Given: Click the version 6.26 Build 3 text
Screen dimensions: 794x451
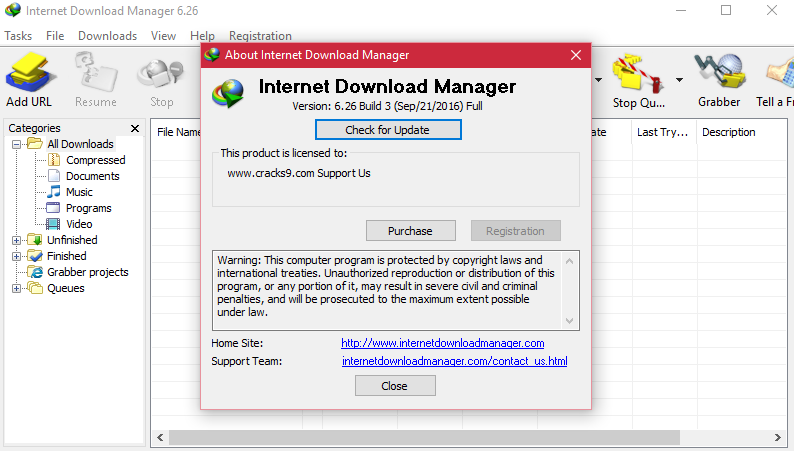Looking at the screenshot, I should (x=387, y=106).
